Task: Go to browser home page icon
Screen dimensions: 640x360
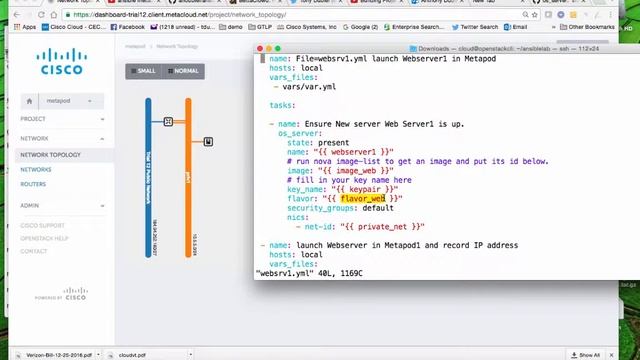Action: coord(53,15)
